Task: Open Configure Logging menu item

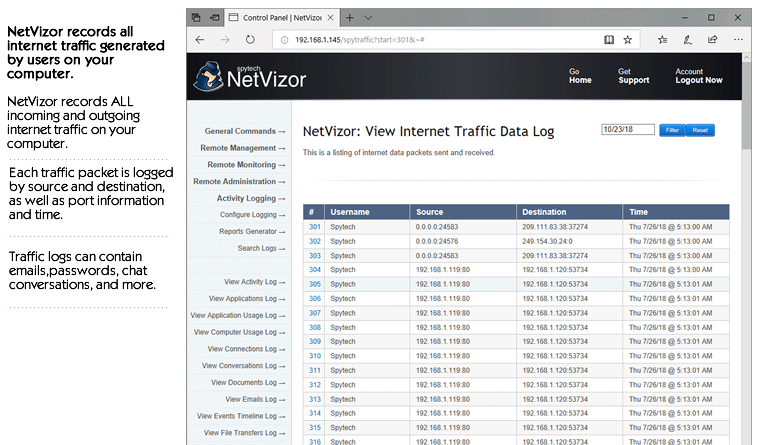Action: [252, 215]
